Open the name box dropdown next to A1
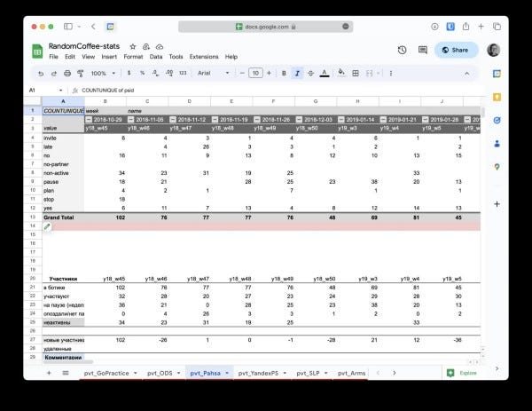 [x=60, y=91]
